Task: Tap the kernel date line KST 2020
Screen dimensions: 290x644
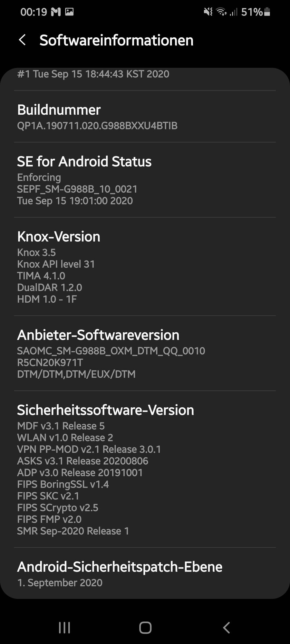Action: (x=93, y=74)
